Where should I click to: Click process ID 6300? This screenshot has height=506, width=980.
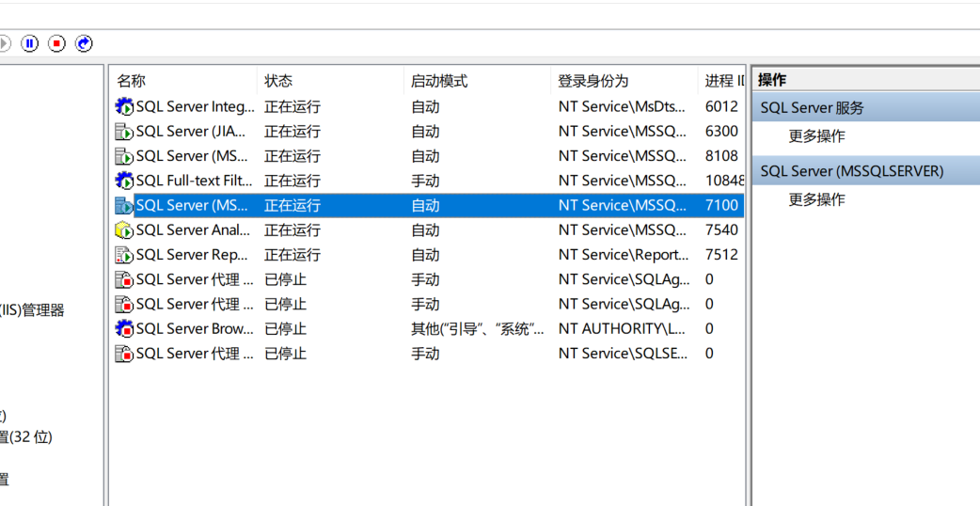[x=722, y=132]
